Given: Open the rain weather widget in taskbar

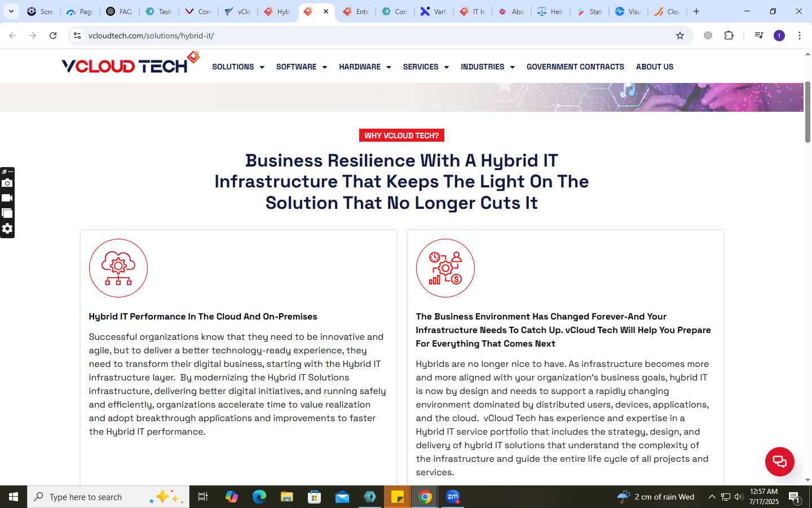Looking at the screenshot, I should [x=656, y=497].
